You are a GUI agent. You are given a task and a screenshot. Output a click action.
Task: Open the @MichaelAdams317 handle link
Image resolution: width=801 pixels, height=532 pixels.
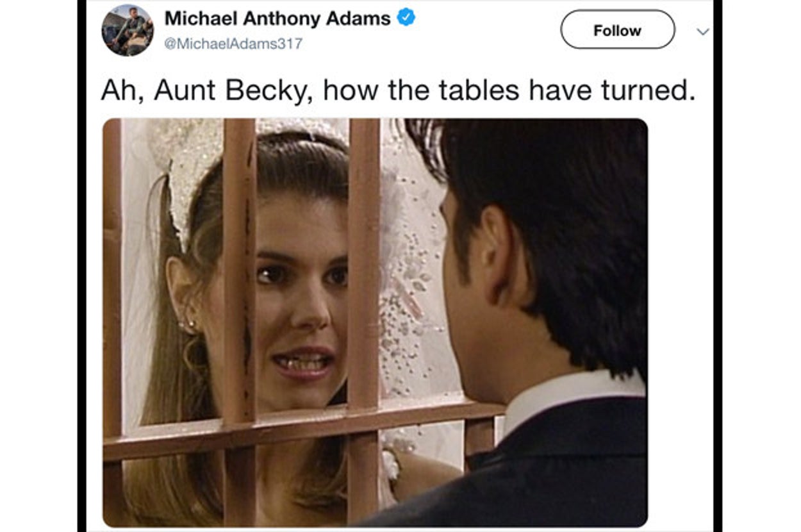[x=233, y=44]
